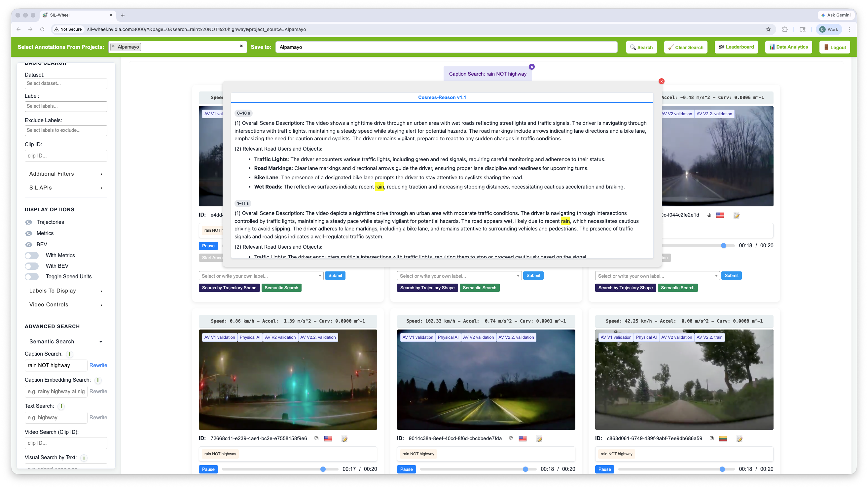Click Rewrite next to Caption Search
Image resolution: width=868 pixels, height=488 pixels.
[x=98, y=365]
